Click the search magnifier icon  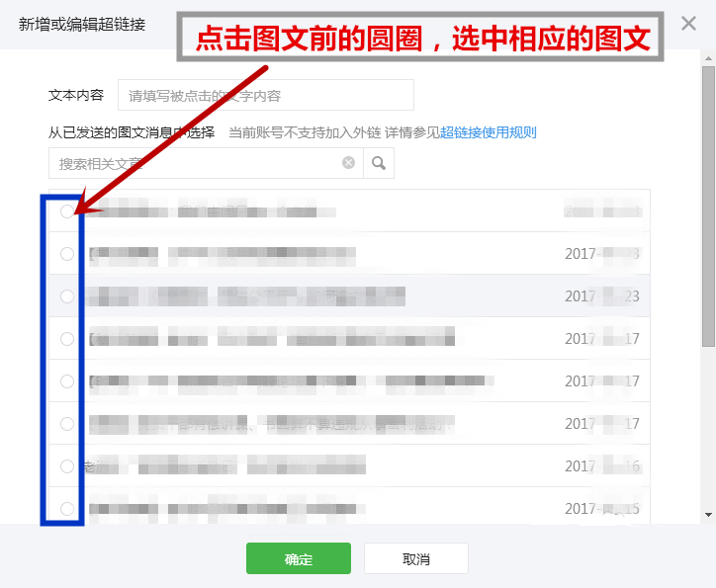pyautogui.click(x=379, y=163)
